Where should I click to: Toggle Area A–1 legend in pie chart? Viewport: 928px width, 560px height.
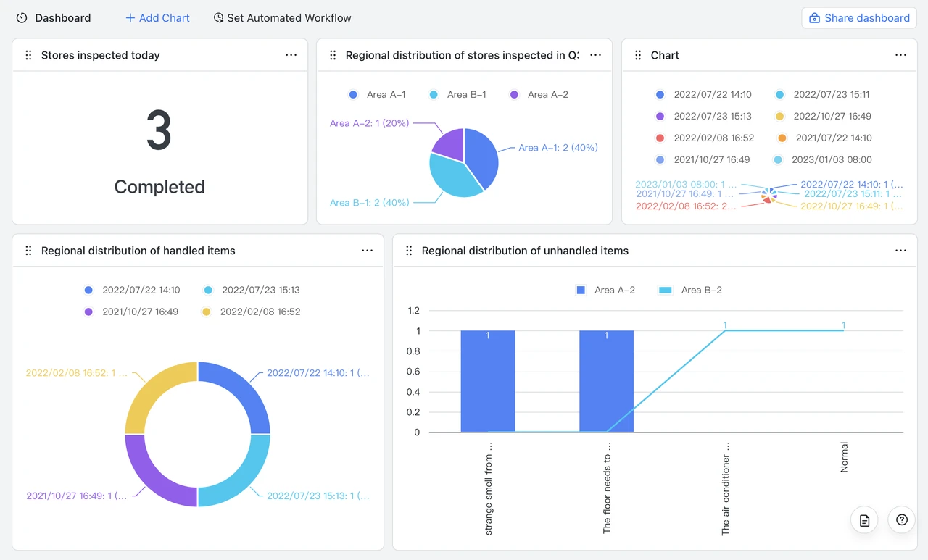pyautogui.click(x=377, y=95)
